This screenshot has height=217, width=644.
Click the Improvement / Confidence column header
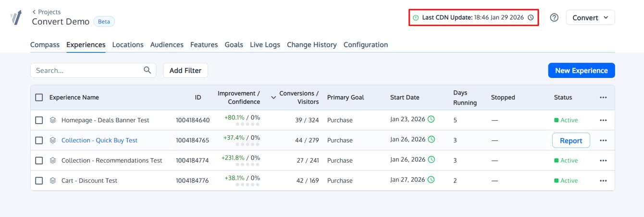239,97
